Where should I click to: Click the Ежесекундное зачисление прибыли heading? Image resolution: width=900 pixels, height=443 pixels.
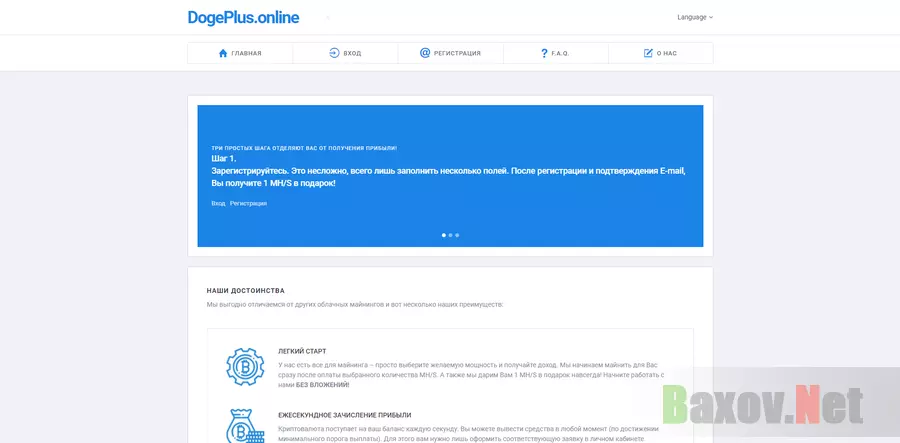pos(344,415)
